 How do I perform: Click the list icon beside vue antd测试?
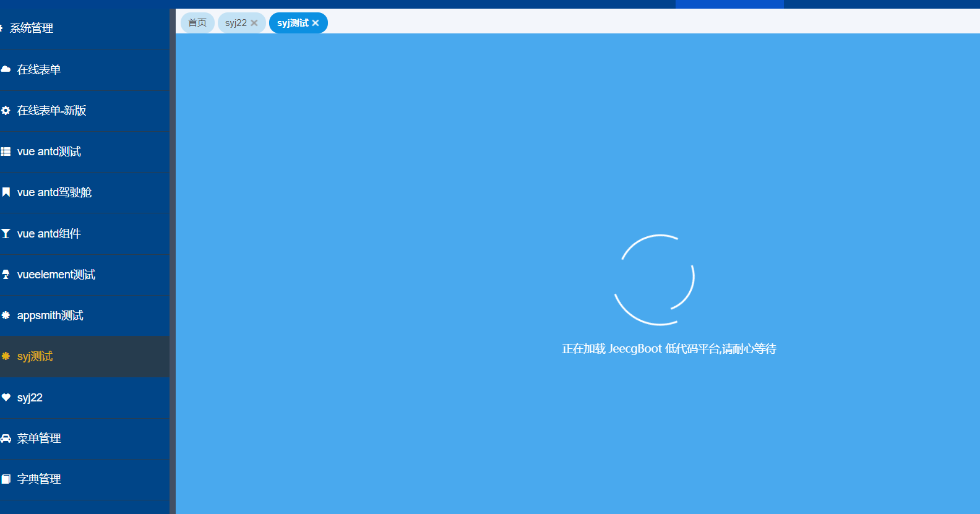(x=6, y=152)
